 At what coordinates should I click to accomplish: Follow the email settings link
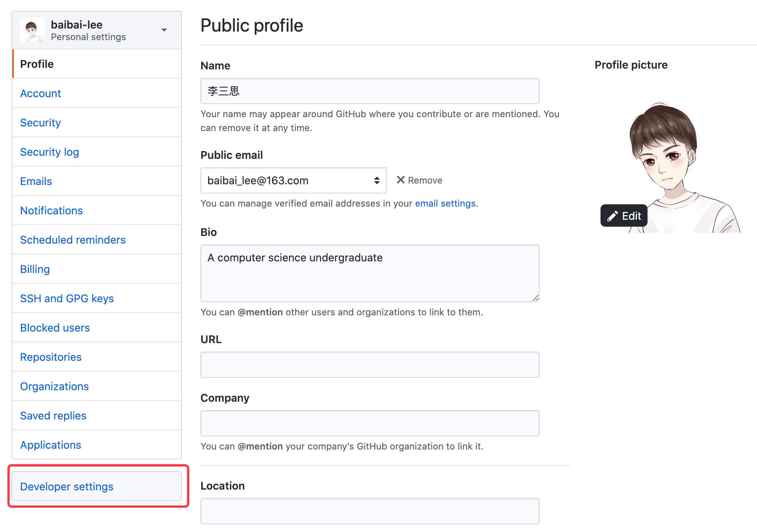445,204
